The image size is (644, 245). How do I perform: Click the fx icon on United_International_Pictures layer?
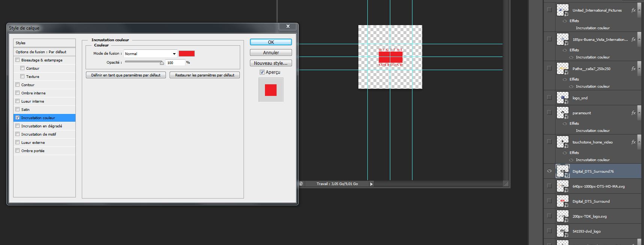633,10
